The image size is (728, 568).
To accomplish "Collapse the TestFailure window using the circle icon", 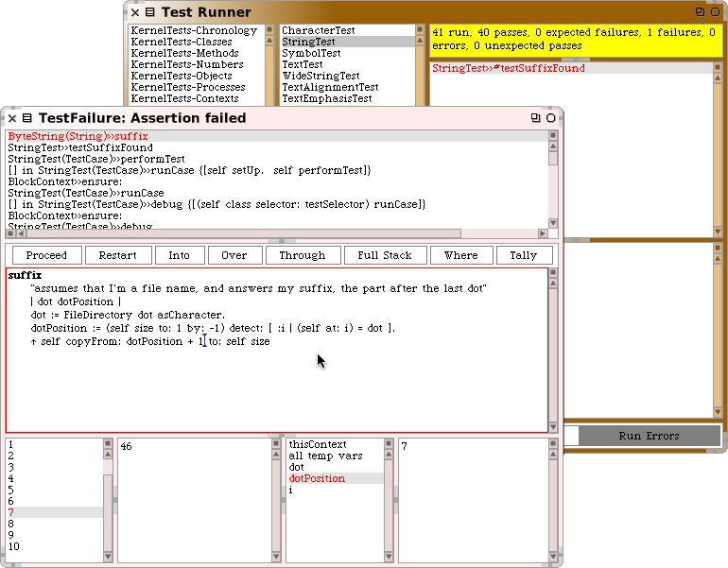I will 550,118.
